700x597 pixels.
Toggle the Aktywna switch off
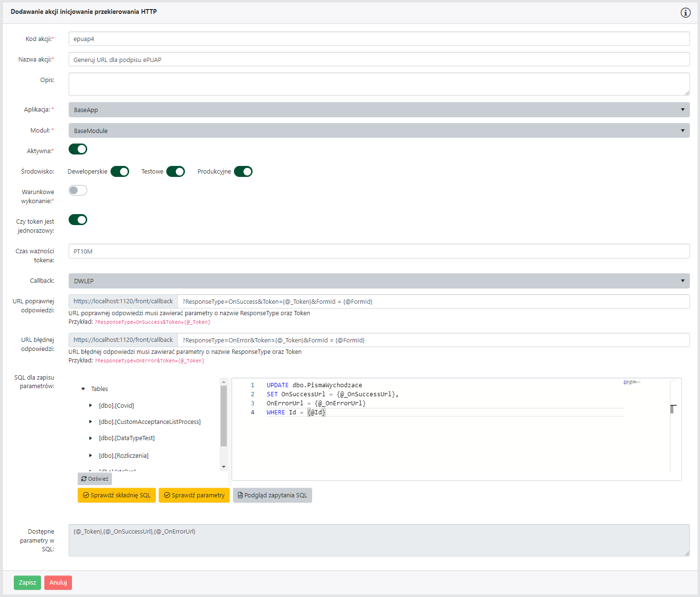click(x=78, y=149)
